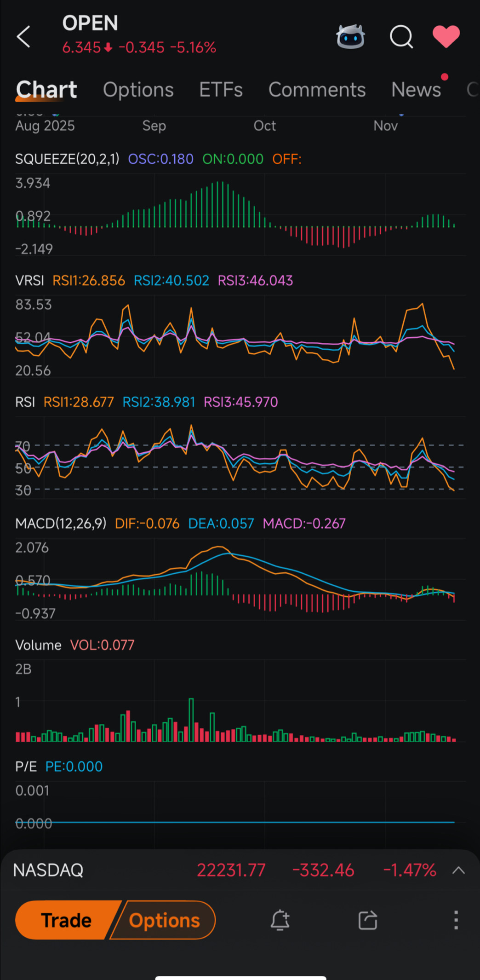480x980 pixels.
Task: Tap the share icon in bottom bar
Action: (368, 920)
